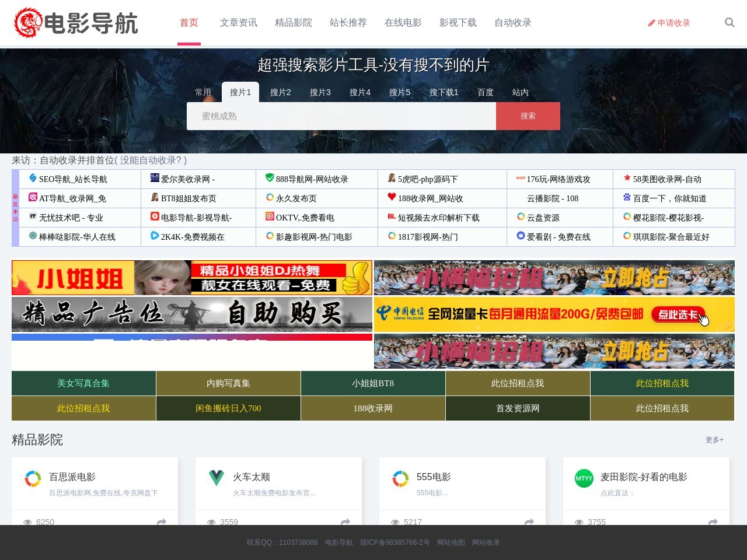Image resolution: width=747 pixels, height=560 pixels.
Task: Click share arrow on 百思派电影 card
Action: pyautogui.click(x=162, y=521)
